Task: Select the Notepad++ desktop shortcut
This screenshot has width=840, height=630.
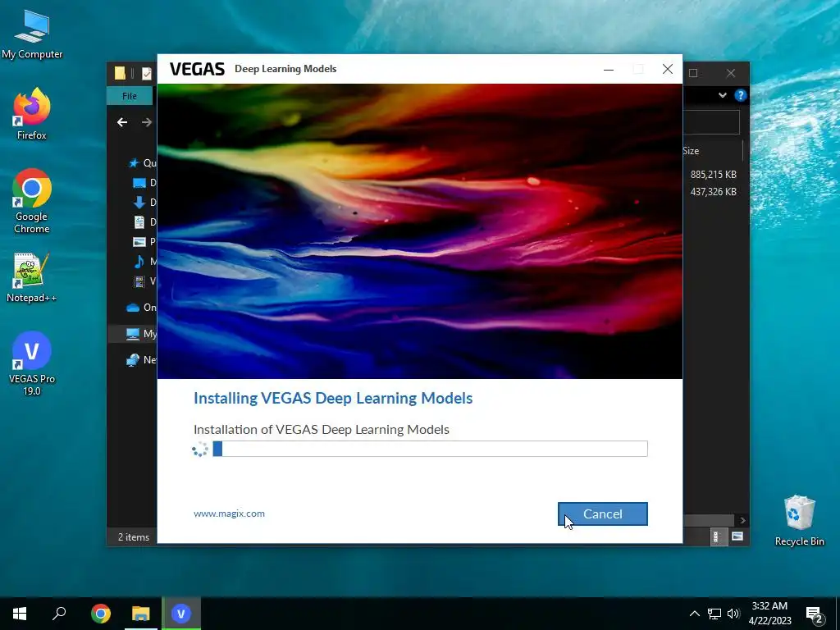Action: click(32, 277)
